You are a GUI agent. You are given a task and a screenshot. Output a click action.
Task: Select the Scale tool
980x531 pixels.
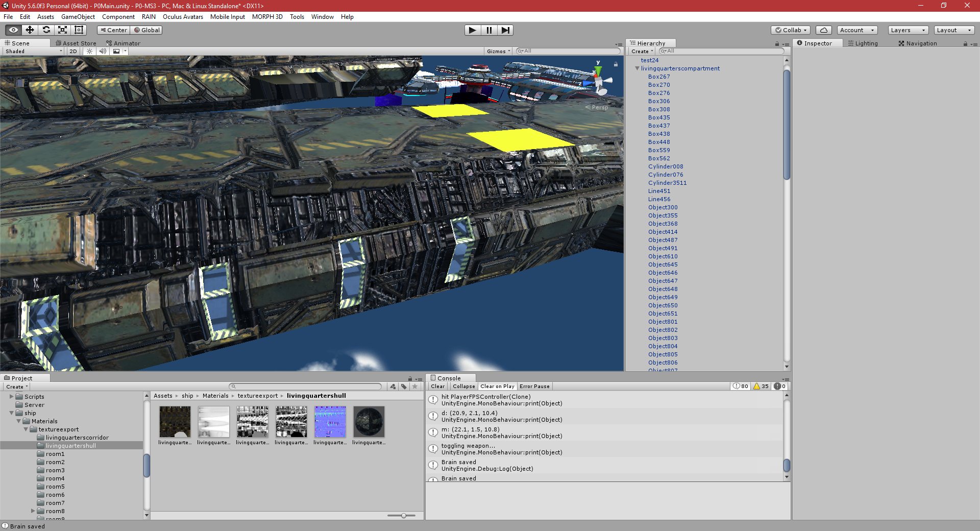point(63,30)
